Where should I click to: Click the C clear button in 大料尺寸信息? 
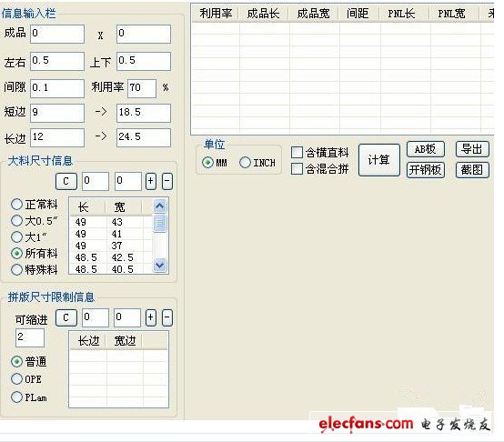tap(66, 182)
